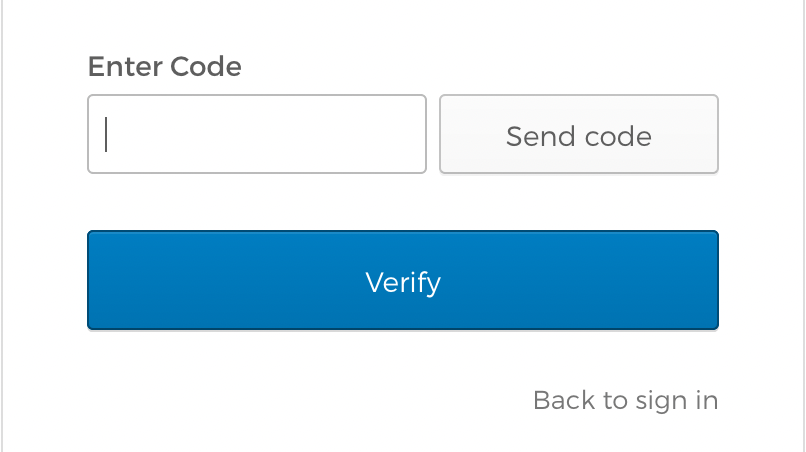Click the Enter Code label text
Image resolution: width=806 pixels, height=452 pixels.
(165, 68)
